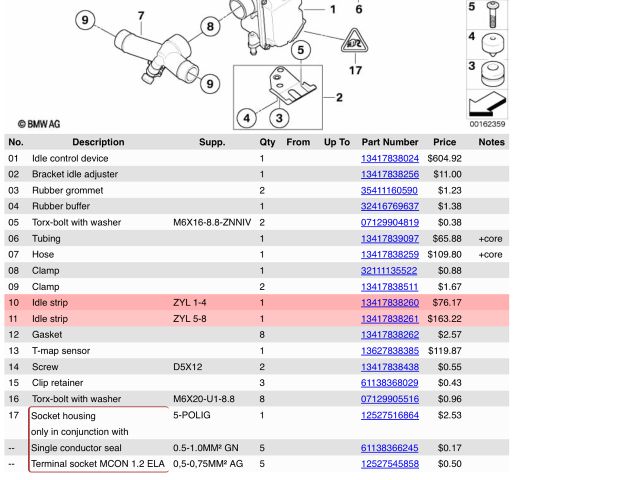The image size is (640, 480).
Task: Open Gasket part number 13417838262
Action: point(389,335)
